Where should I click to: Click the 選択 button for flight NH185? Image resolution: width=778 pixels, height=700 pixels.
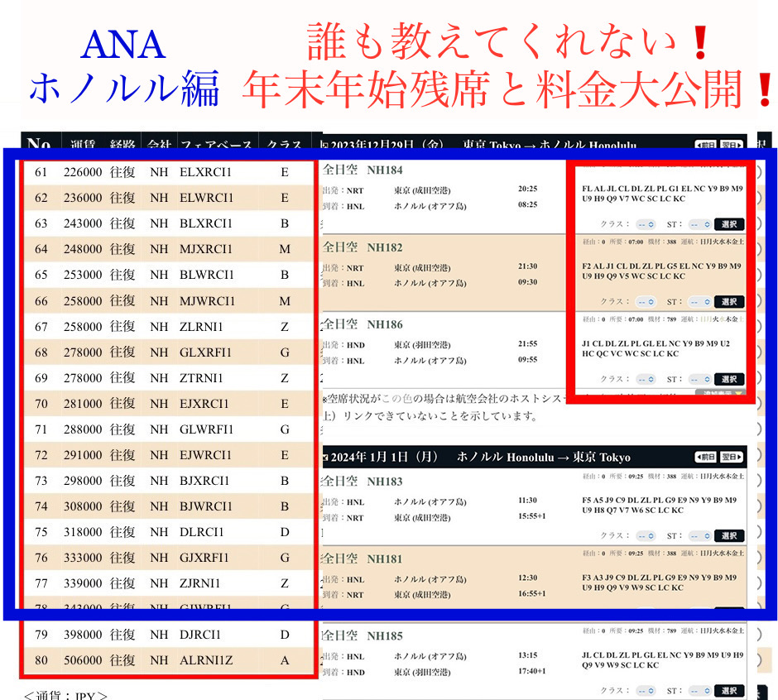729,691
